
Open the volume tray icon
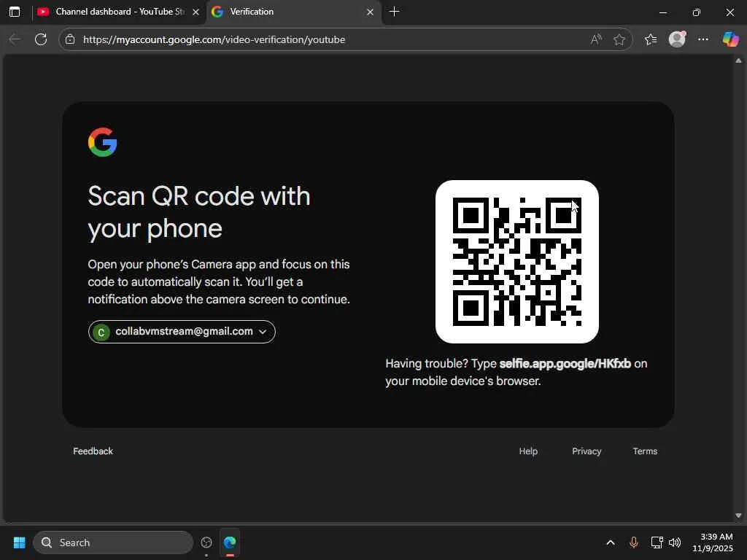(x=675, y=542)
